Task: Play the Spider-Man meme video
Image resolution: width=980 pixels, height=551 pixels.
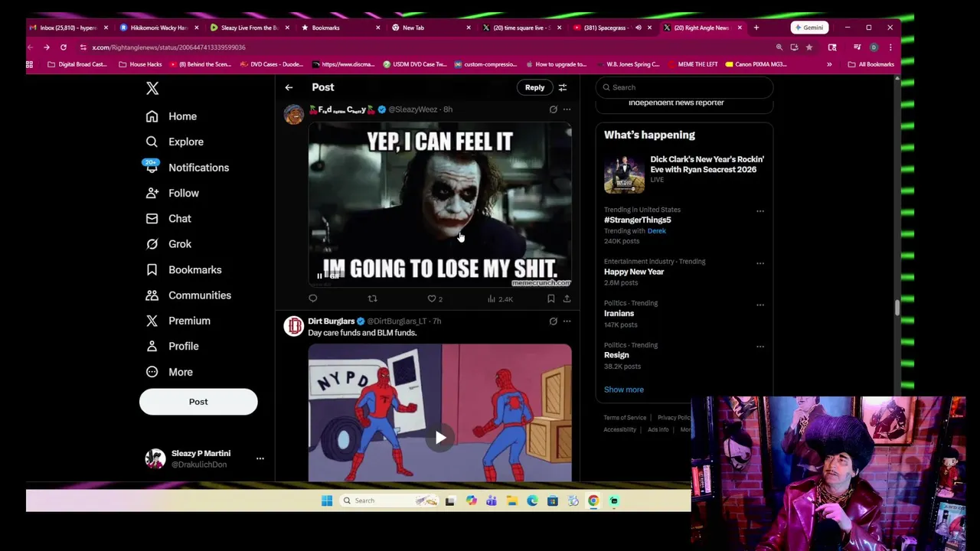Action: click(440, 438)
